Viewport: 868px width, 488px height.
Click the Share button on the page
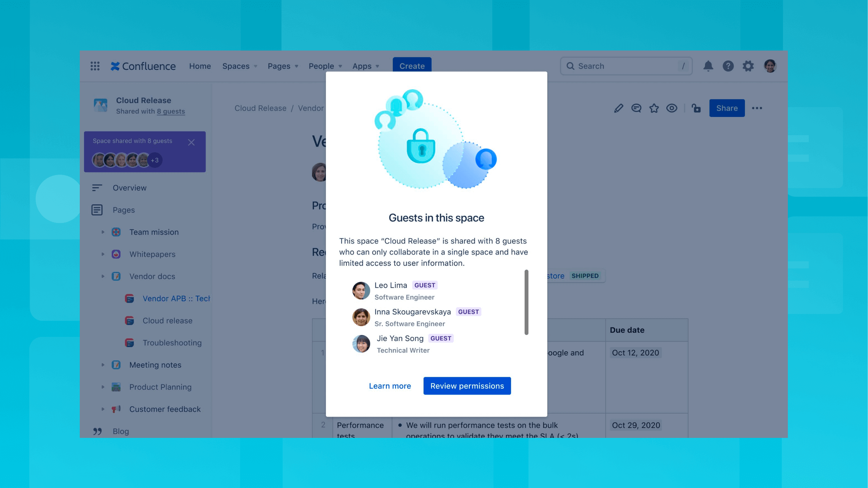tap(726, 108)
